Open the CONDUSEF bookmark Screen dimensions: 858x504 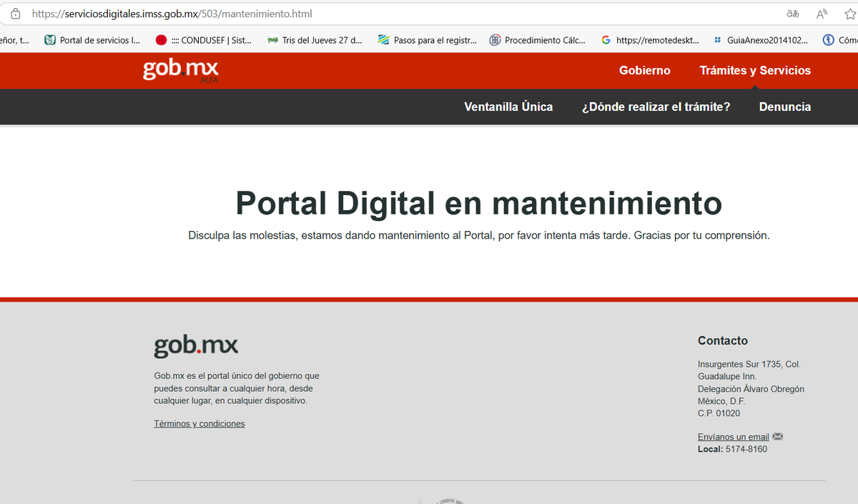(204, 40)
